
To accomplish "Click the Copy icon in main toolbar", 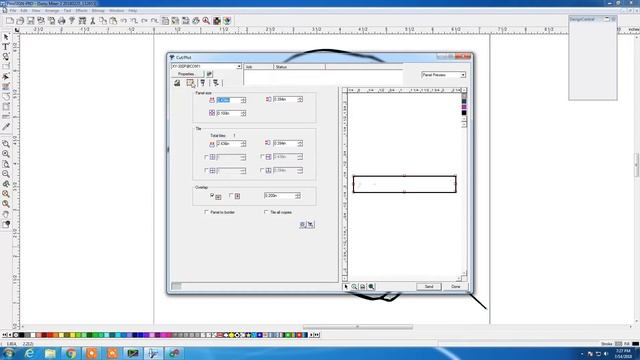I will pos(103,20).
